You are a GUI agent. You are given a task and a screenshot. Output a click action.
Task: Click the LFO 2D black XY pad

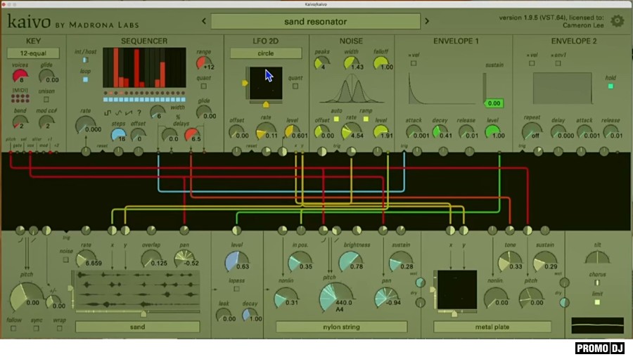click(265, 83)
